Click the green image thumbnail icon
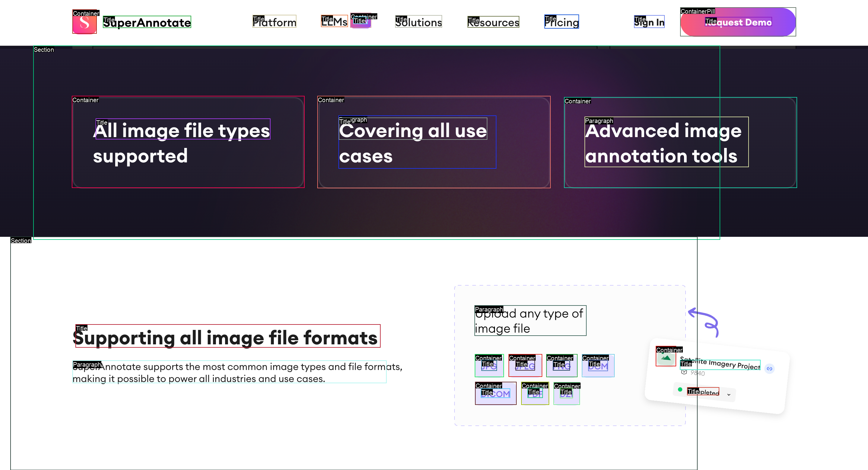 click(x=666, y=358)
